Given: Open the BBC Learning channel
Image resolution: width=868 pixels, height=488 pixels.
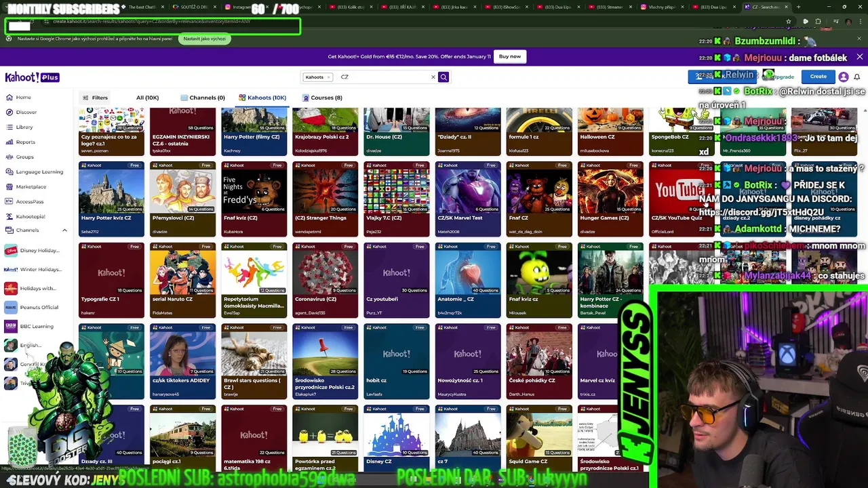Looking at the screenshot, I should [x=30, y=326].
